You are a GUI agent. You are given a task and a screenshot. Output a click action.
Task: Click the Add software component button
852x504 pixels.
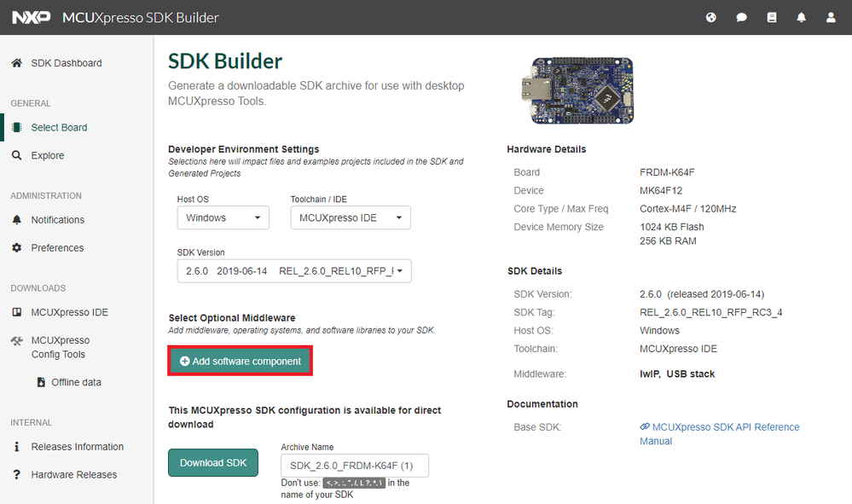coord(240,360)
